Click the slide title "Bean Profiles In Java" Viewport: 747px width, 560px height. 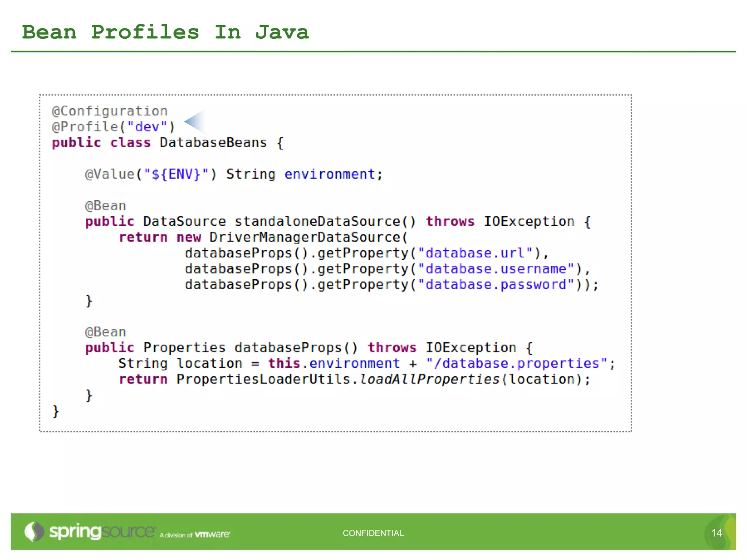pyautogui.click(x=165, y=32)
